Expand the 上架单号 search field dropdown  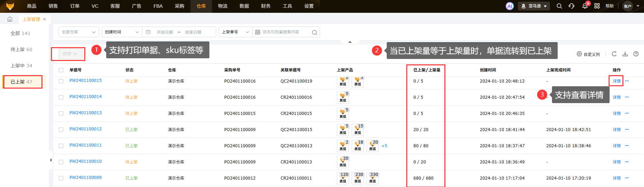point(235,32)
